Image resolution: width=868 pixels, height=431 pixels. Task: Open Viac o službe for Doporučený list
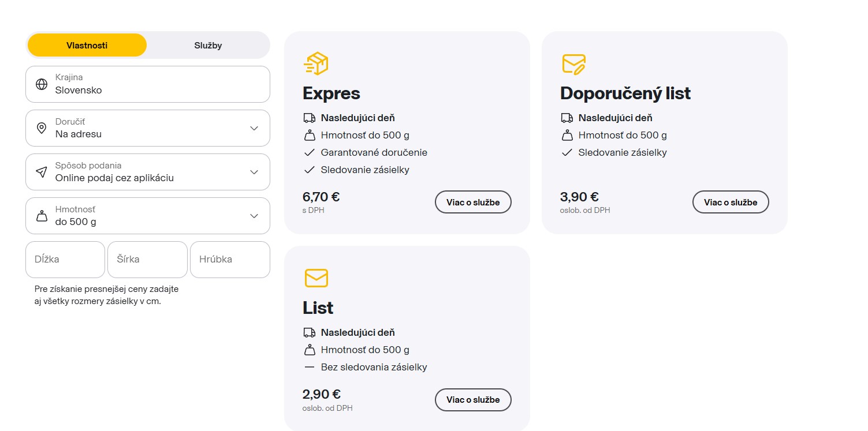coord(730,202)
